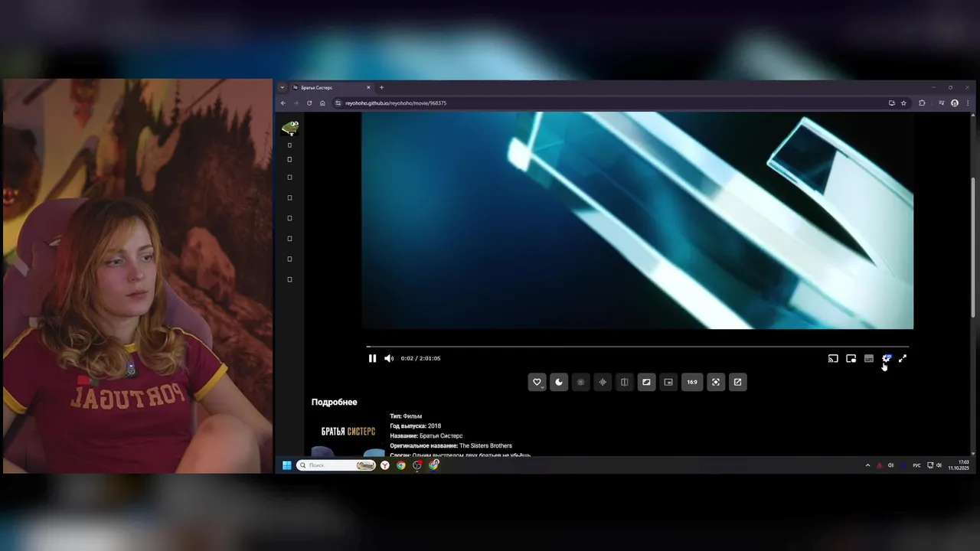
Task: Click the player Chromecast cast icon
Action: (833, 358)
